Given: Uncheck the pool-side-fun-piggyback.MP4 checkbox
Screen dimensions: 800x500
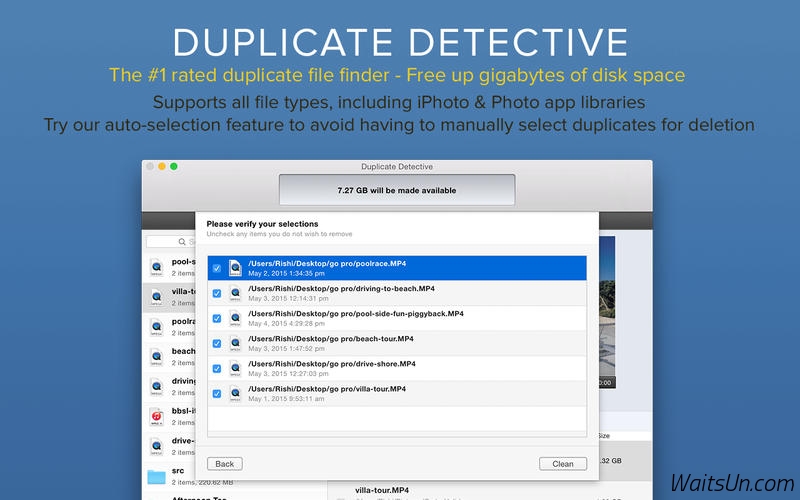Looking at the screenshot, I should tap(217, 318).
